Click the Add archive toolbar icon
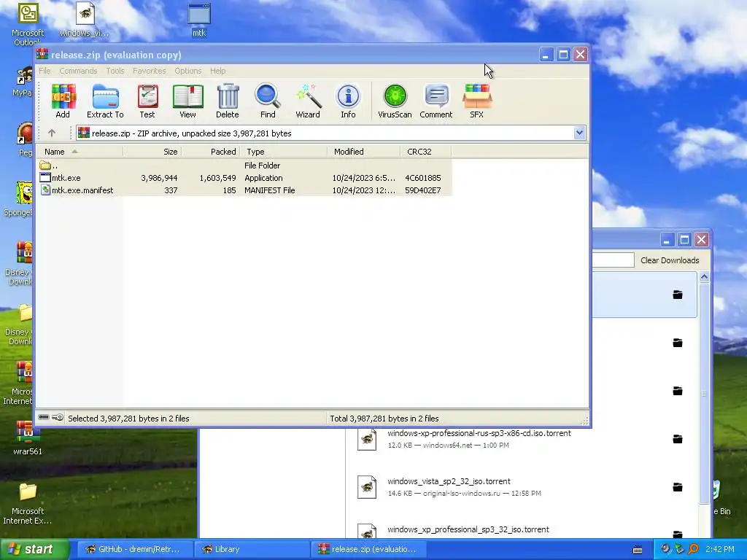The height and width of the screenshot is (560, 747). 63,101
